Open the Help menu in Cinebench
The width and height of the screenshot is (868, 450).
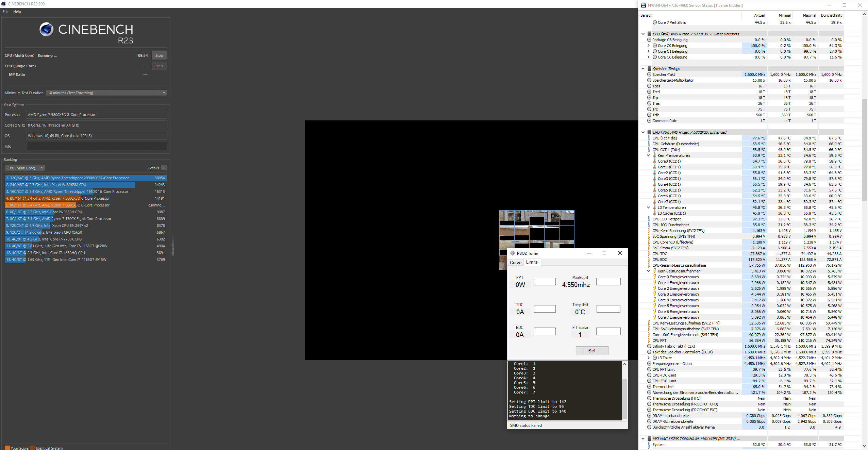click(x=17, y=12)
